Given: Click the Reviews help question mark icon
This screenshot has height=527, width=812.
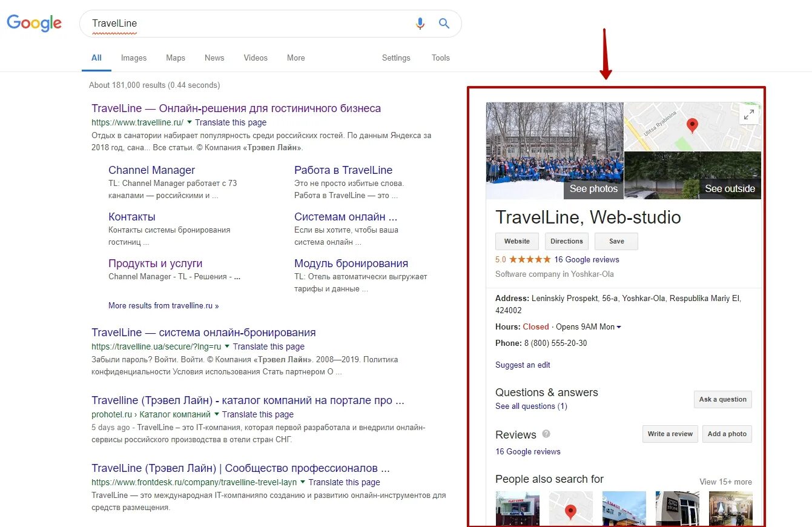Looking at the screenshot, I should 546,434.
